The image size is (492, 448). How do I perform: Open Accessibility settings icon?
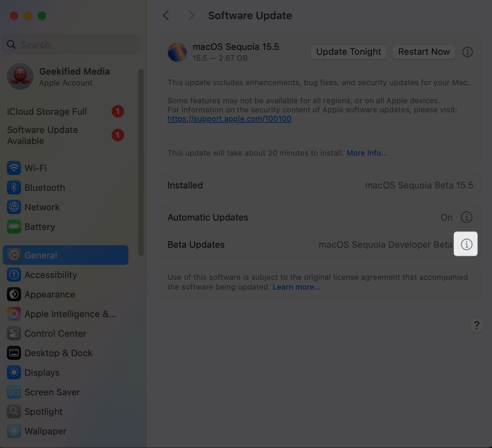(x=14, y=275)
